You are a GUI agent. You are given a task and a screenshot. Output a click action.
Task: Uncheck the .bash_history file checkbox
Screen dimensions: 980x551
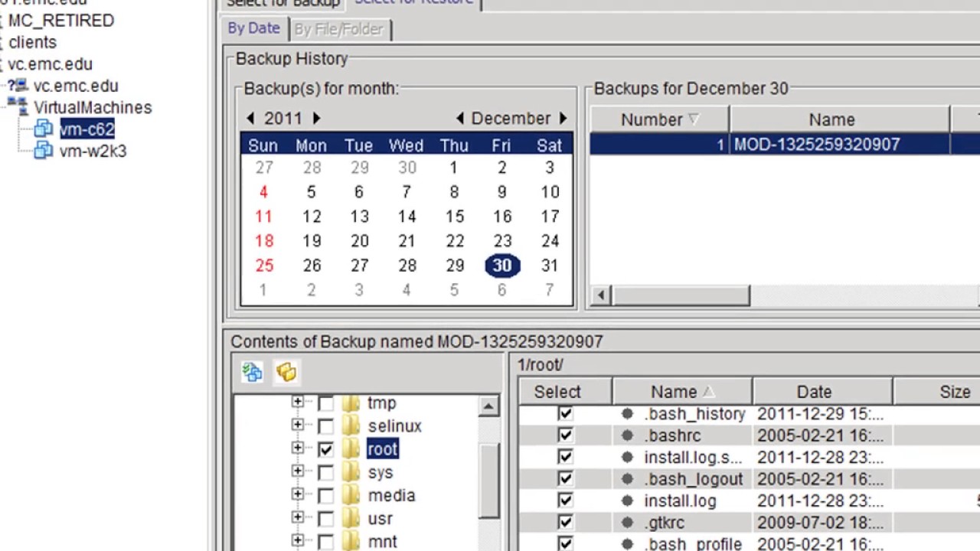[x=565, y=414]
